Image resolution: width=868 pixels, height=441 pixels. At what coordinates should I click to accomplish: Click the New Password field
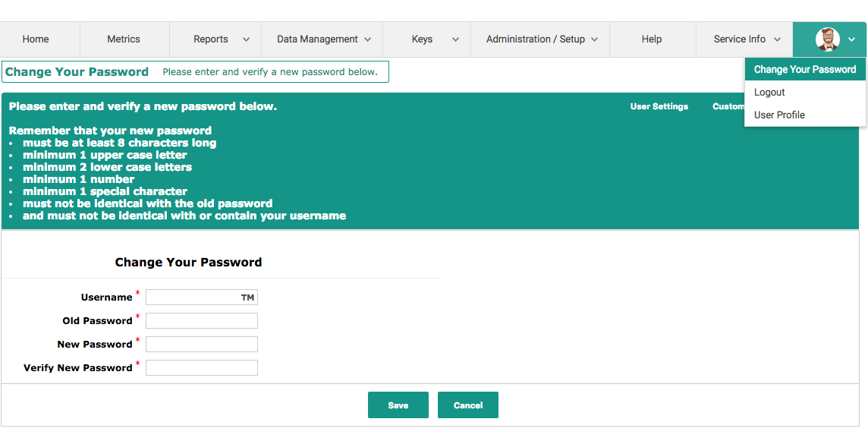pos(202,345)
